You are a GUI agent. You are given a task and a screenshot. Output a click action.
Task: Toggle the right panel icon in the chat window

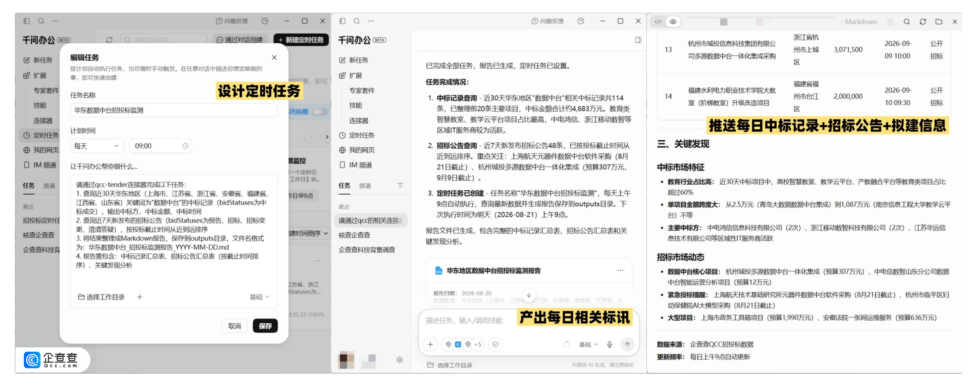coord(638,40)
